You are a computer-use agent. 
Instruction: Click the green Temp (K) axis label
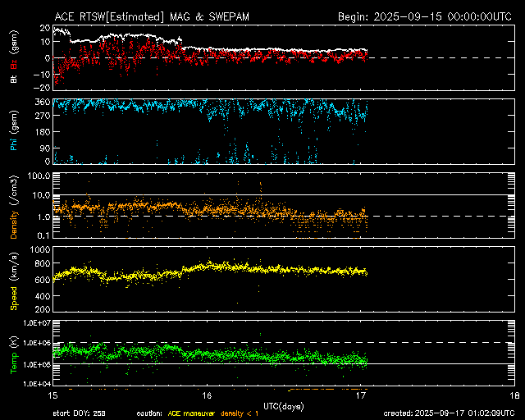(14, 354)
